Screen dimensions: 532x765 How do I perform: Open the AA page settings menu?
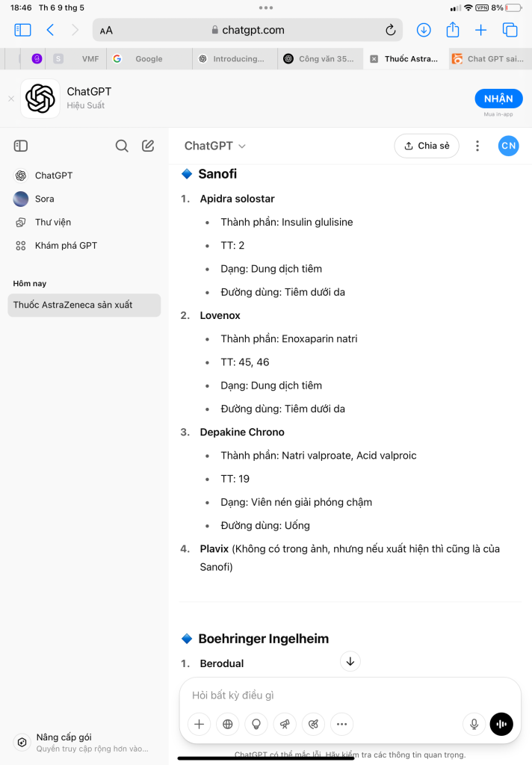(106, 31)
